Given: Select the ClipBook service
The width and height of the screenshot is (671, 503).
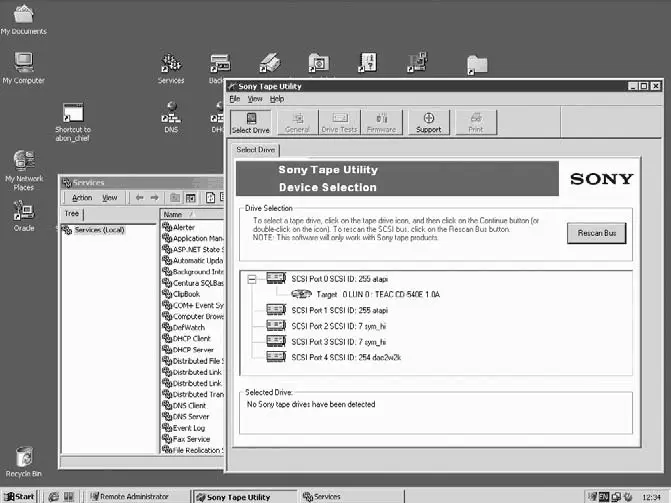Looking at the screenshot, I should coord(181,294).
